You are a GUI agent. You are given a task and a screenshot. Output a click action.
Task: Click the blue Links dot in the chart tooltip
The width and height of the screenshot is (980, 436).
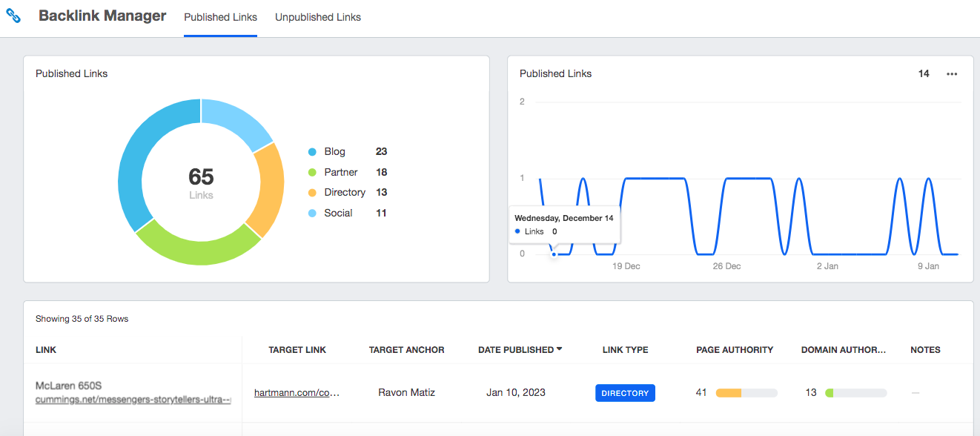tap(517, 231)
